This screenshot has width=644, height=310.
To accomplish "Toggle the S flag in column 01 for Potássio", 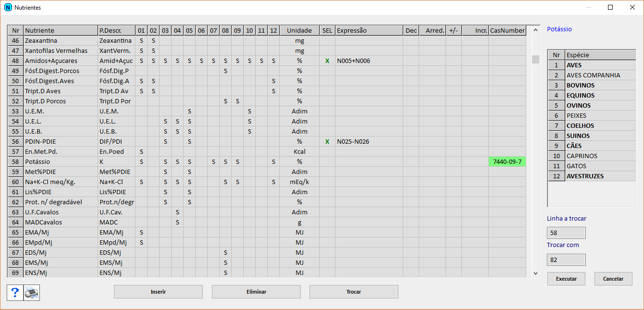I will click(141, 162).
